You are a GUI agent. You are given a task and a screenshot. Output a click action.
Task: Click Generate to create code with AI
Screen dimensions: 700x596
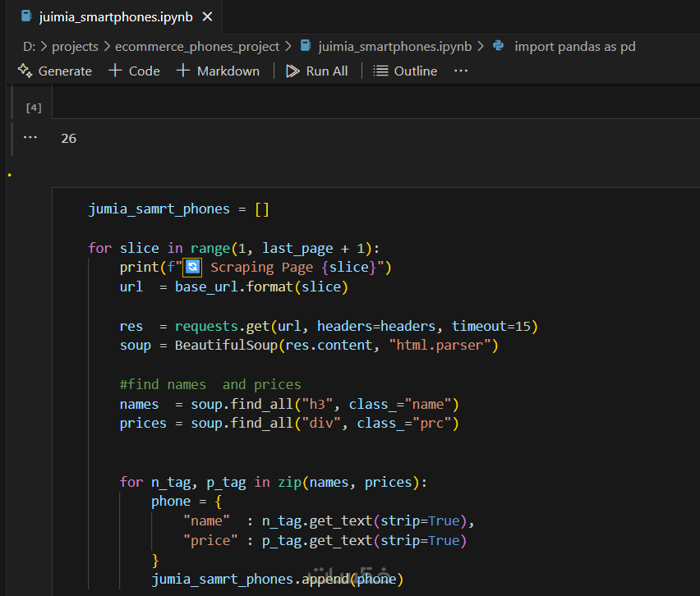click(55, 71)
